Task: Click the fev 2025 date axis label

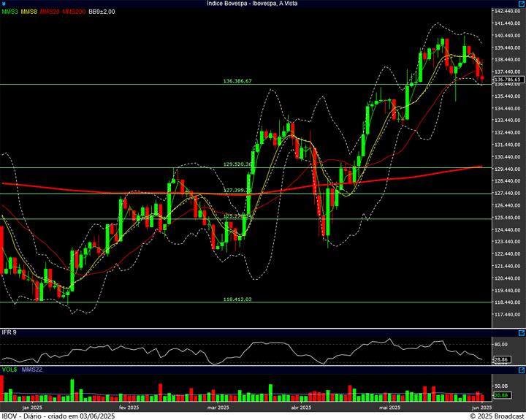Action: [x=129, y=408]
